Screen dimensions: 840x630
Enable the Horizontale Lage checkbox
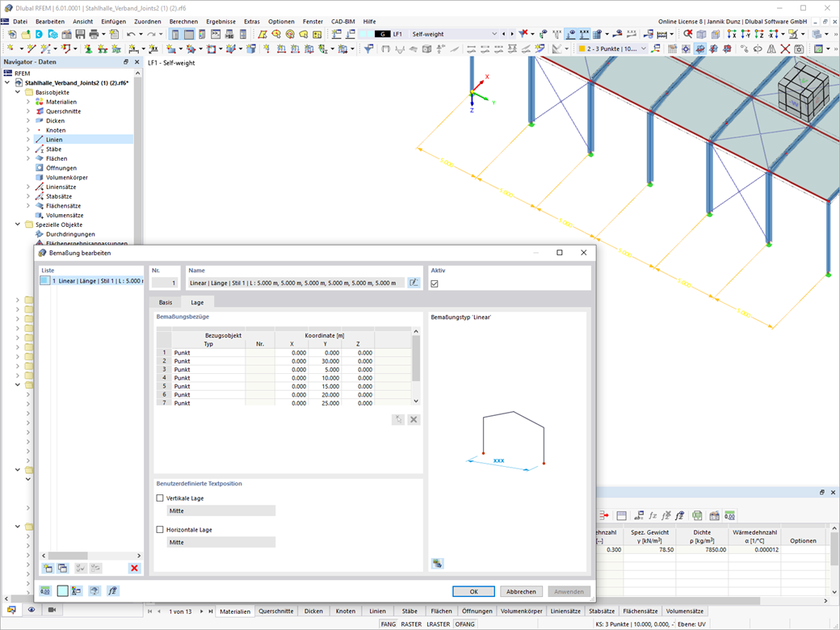pyautogui.click(x=160, y=530)
